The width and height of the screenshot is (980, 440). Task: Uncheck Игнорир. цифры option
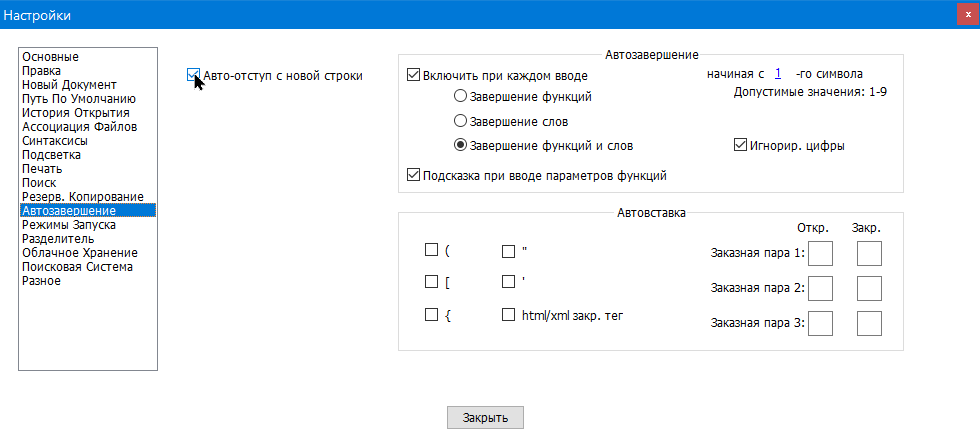[741, 145]
